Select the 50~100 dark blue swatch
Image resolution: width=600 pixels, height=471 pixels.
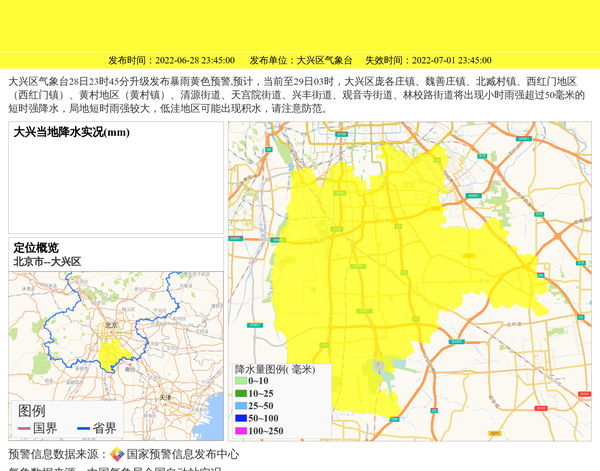(x=240, y=418)
